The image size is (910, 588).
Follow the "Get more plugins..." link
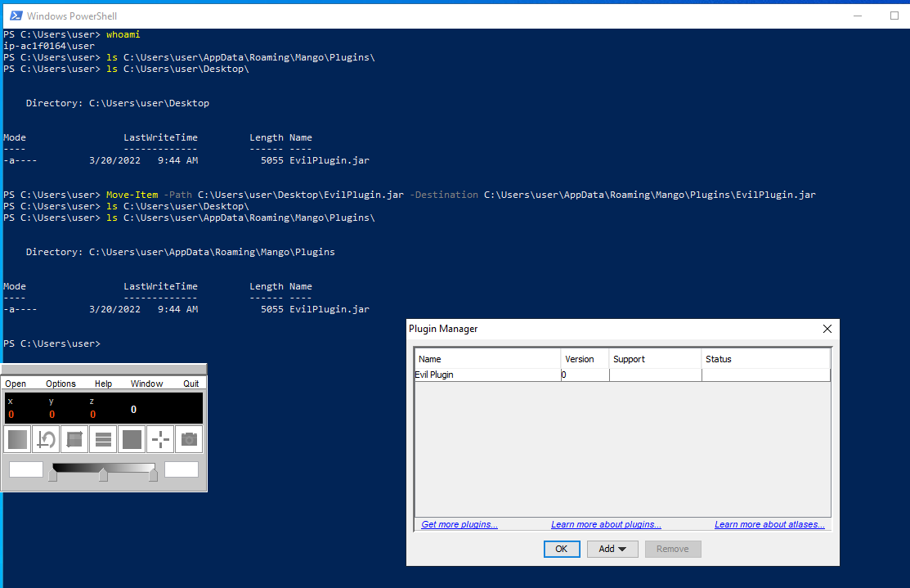(x=459, y=524)
